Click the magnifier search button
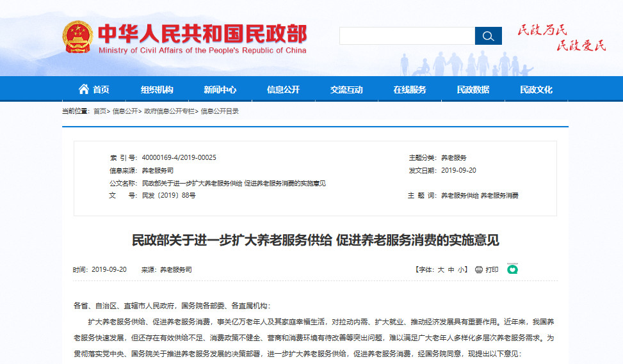Screen dimensions: 623x364 pos(489,36)
